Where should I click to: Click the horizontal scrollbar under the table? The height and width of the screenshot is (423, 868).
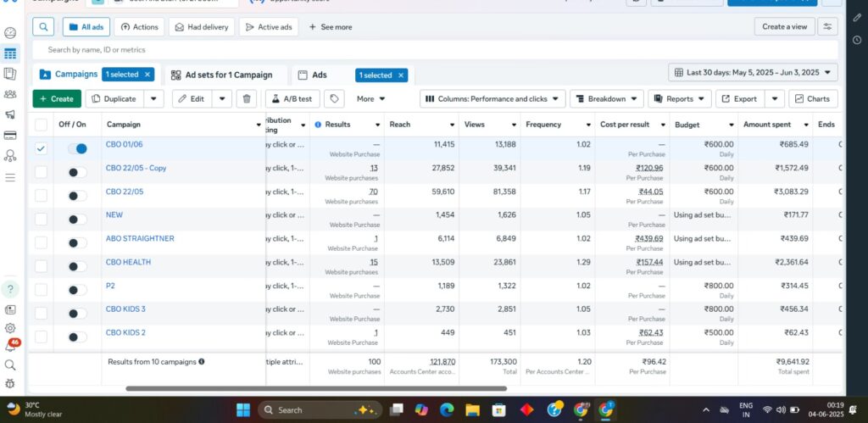pos(314,389)
